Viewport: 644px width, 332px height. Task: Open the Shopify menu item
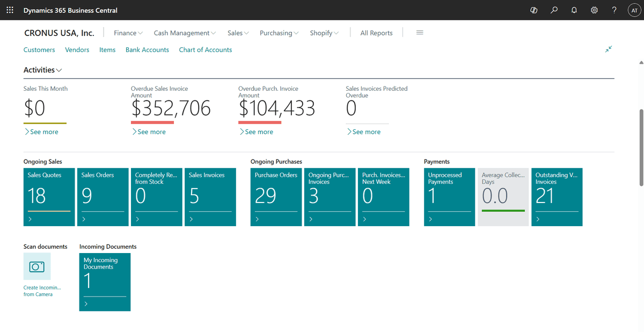point(324,33)
